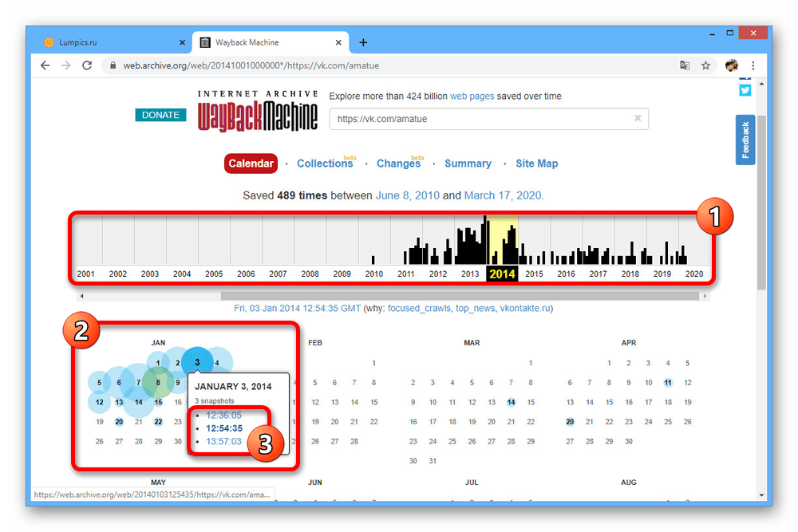The image size is (798, 532).
Task: Open the Summary view
Action: [468, 164]
